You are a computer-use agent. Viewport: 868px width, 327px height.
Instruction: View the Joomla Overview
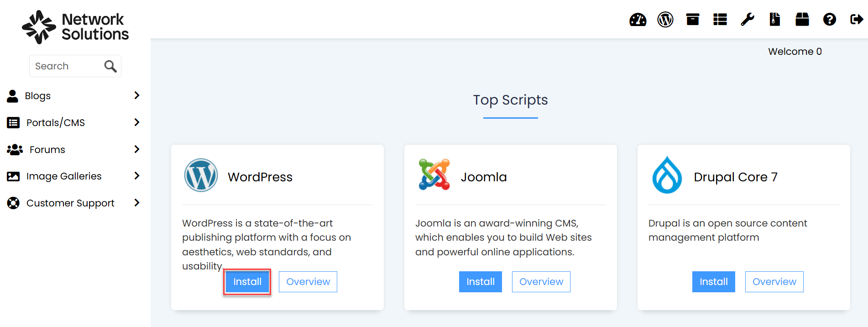(541, 282)
